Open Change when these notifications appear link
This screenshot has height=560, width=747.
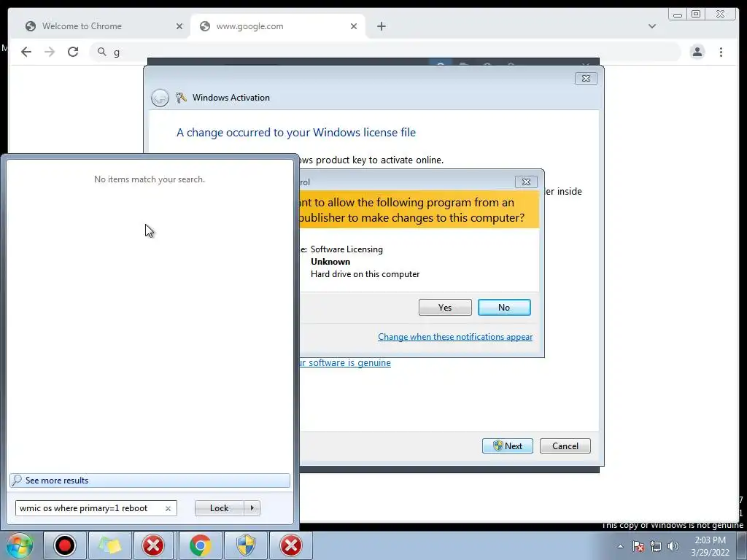[x=455, y=337]
